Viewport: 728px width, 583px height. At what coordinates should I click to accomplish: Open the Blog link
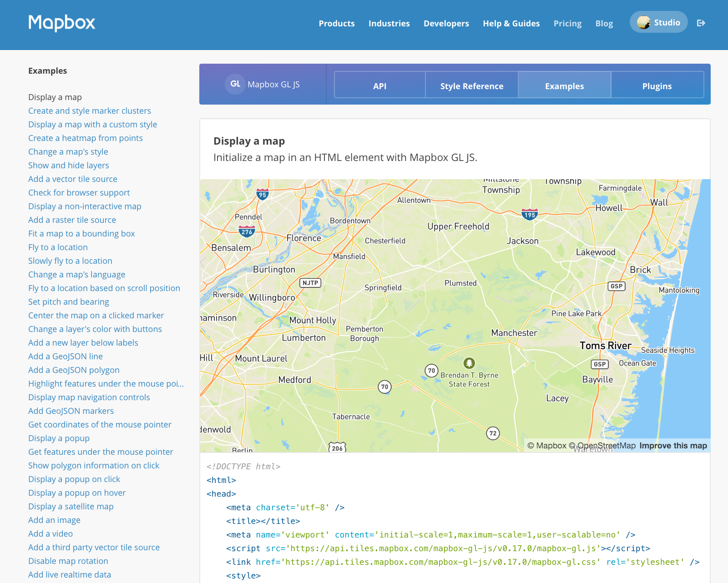604,23
